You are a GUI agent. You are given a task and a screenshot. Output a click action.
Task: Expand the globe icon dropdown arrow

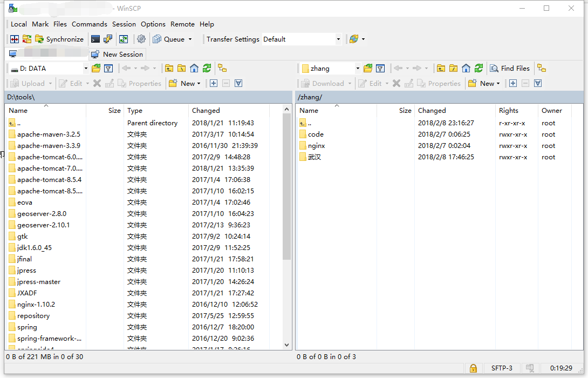click(x=364, y=39)
